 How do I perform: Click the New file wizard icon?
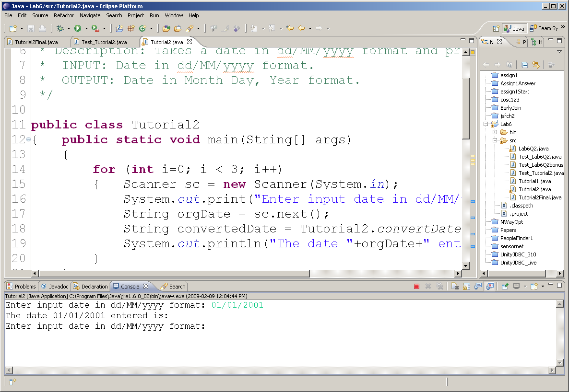click(13, 28)
